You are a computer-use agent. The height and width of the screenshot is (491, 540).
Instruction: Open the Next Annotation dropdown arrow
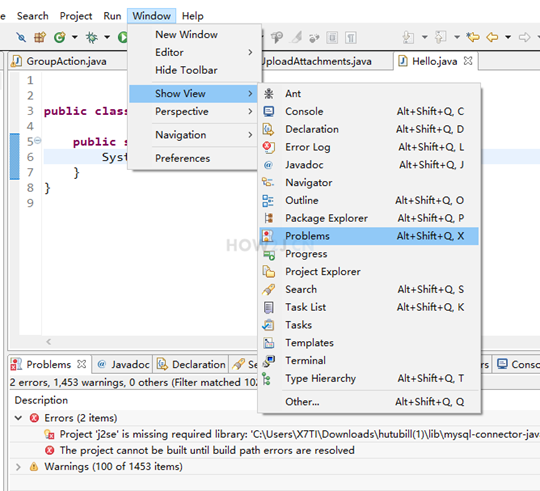click(425, 37)
